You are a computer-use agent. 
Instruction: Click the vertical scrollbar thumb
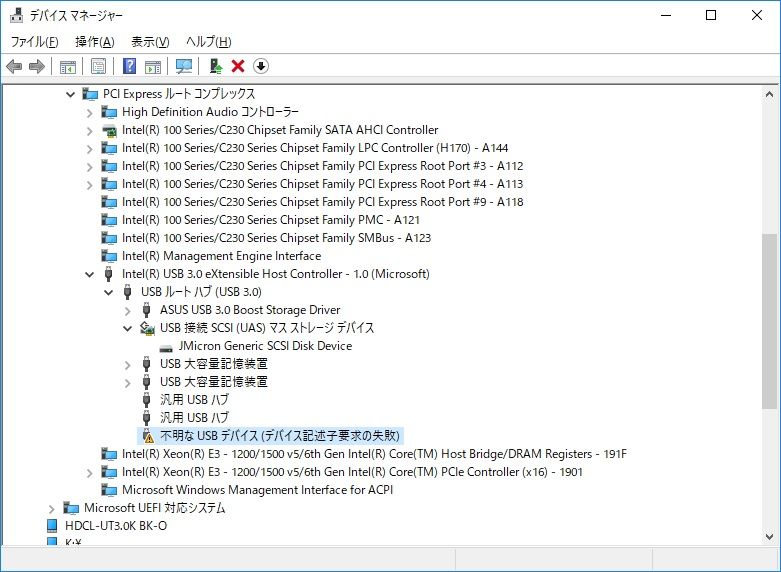pos(769,321)
